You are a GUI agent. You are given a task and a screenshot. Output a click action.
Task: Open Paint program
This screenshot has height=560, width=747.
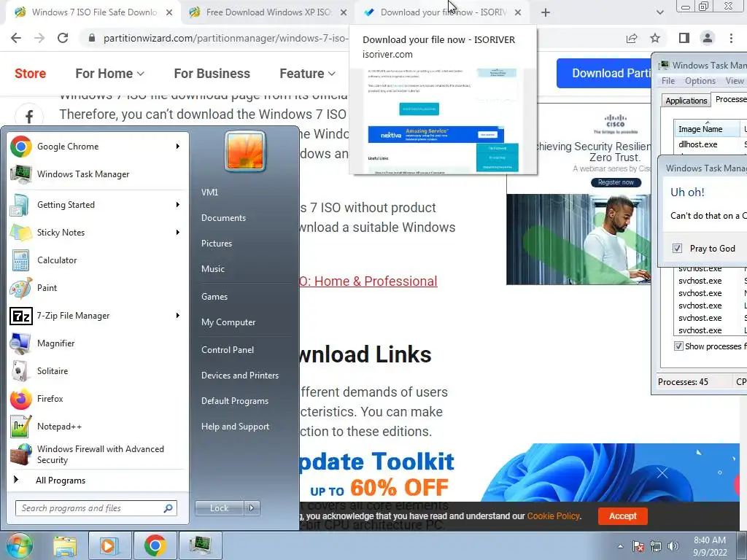coord(98,287)
